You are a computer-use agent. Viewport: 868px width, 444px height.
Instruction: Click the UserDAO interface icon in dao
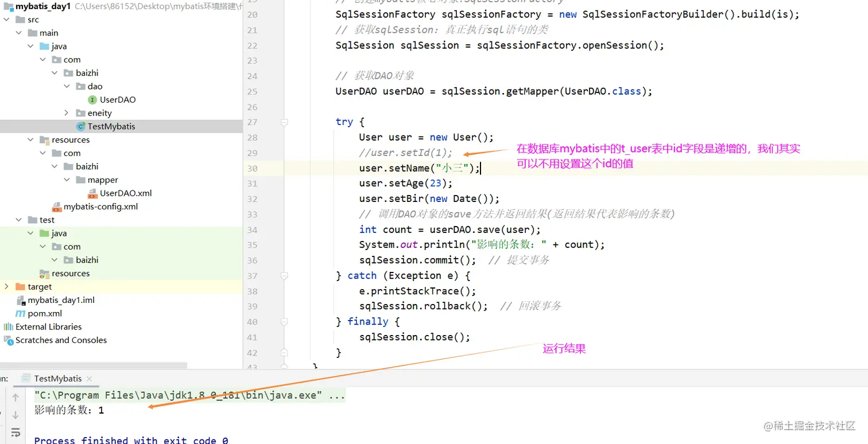pyautogui.click(x=92, y=100)
